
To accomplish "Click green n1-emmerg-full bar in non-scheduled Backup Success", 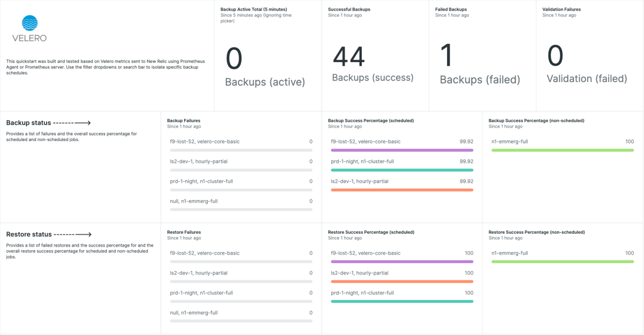I will tap(562, 150).
